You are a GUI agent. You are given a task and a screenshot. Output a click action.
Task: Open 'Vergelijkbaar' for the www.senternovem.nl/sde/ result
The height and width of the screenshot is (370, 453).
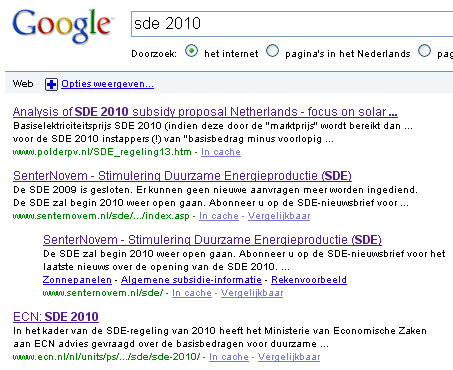coord(252,293)
